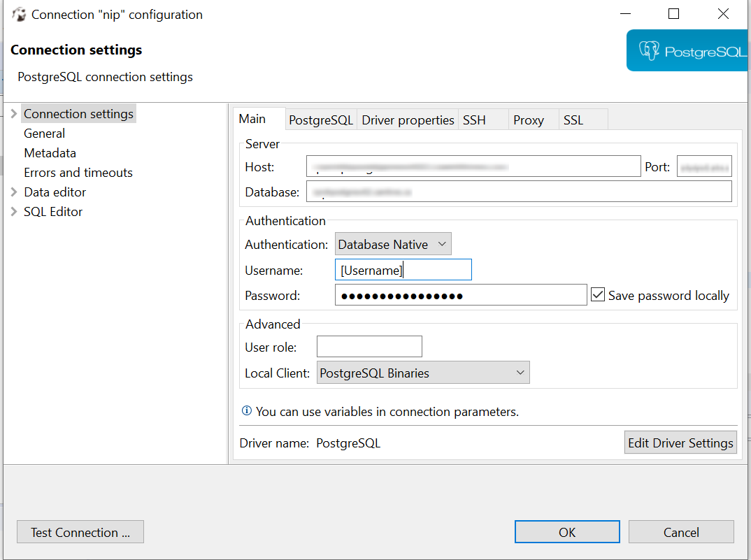751x560 pixels.
Task: Select General in the left tree
Action: [44, 134]
